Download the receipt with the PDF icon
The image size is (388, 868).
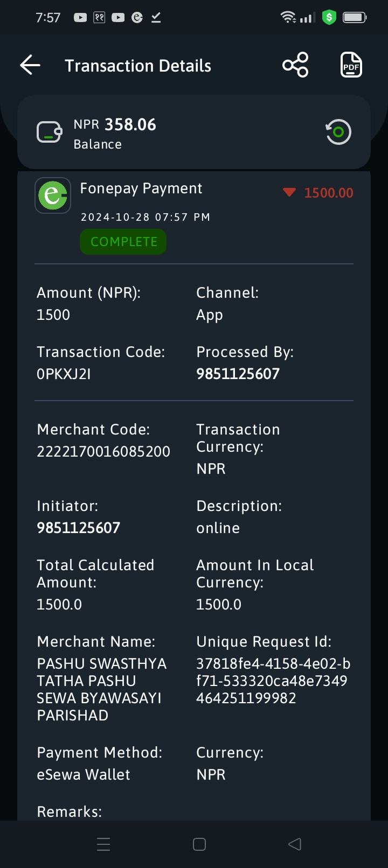click(x=351, y=65)
